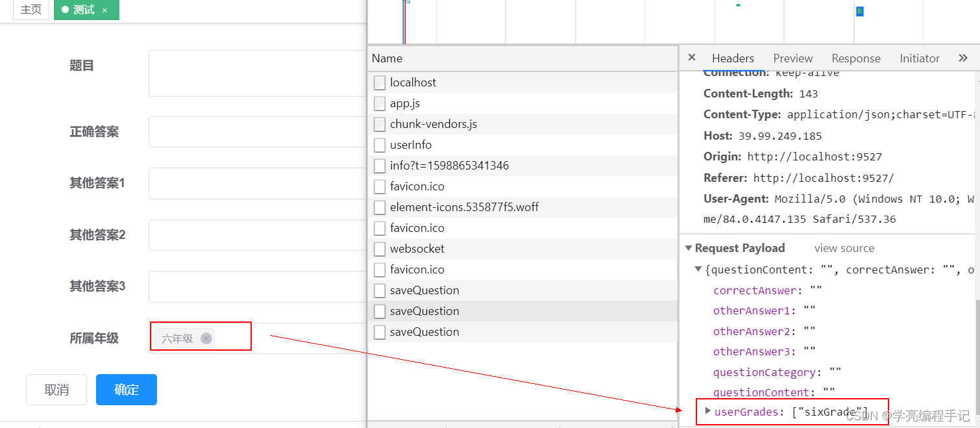The height and width of the screenshot is (428, 980).
Task: Open the Initiator tab
Action: click(x=920, y=58)
